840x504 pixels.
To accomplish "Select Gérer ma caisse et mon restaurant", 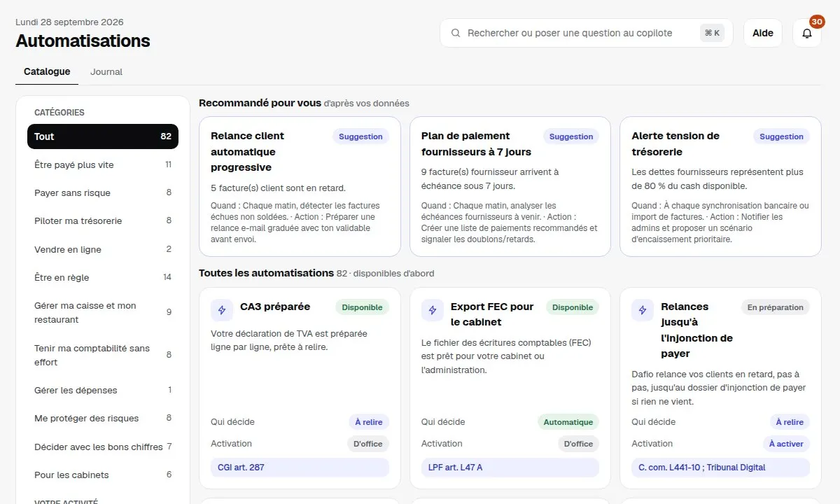I will pyautogui.click(x=103, y=312).
